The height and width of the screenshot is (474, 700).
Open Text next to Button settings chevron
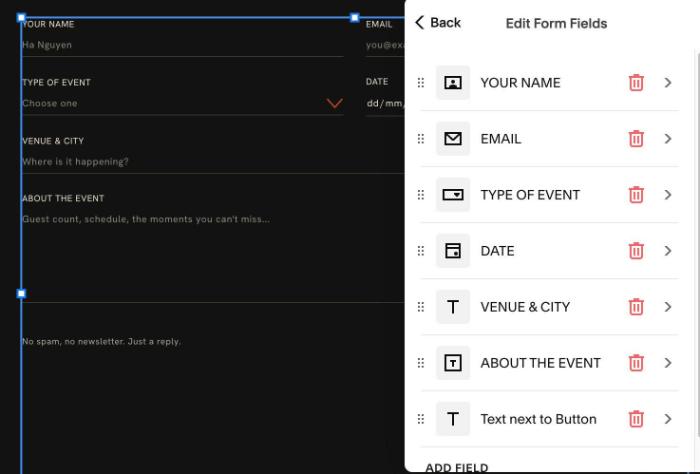click(x=668, y=419)
